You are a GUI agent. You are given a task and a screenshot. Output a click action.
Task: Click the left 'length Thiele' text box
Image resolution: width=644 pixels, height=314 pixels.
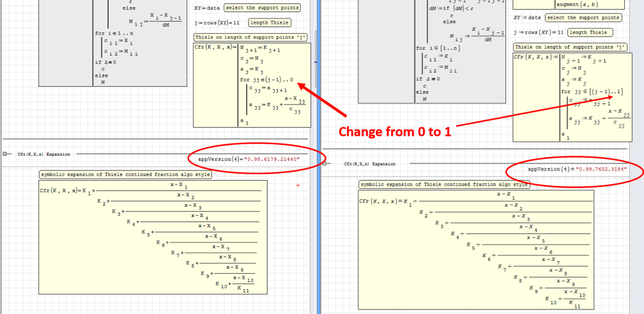pyautogui.click(x=269, y=23)
